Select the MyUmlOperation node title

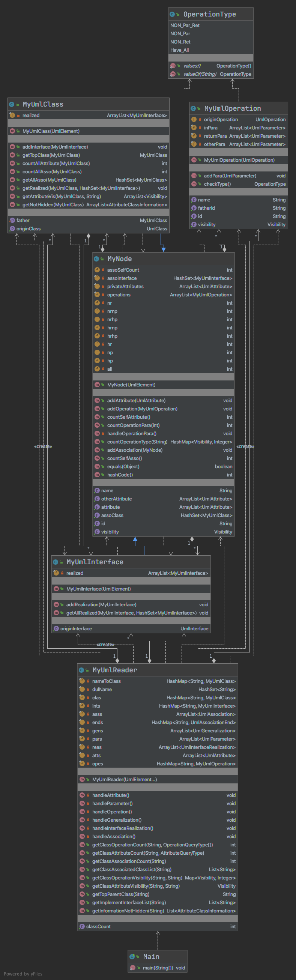pyautogui.click(x=233, y=108)
